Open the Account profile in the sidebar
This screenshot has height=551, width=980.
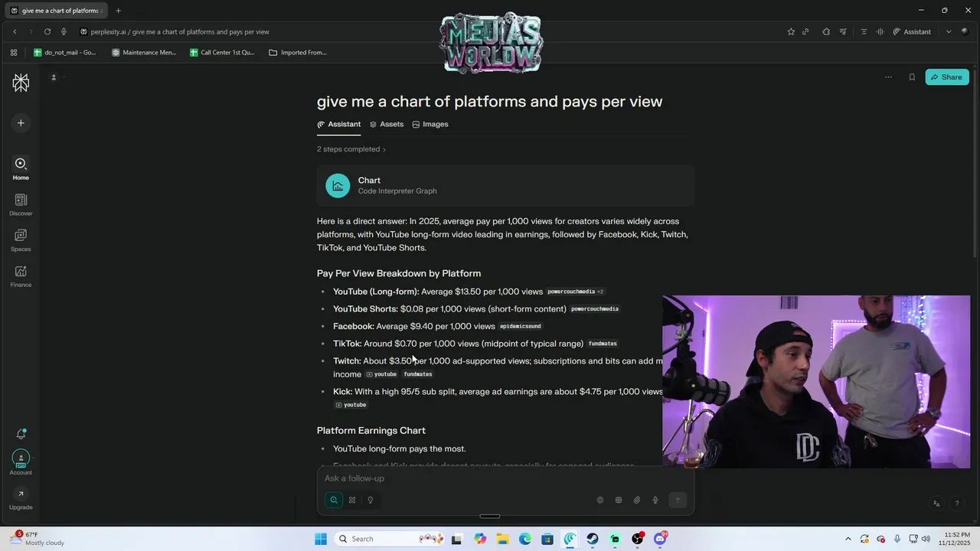pyautogui.click(x=21, y=462)
